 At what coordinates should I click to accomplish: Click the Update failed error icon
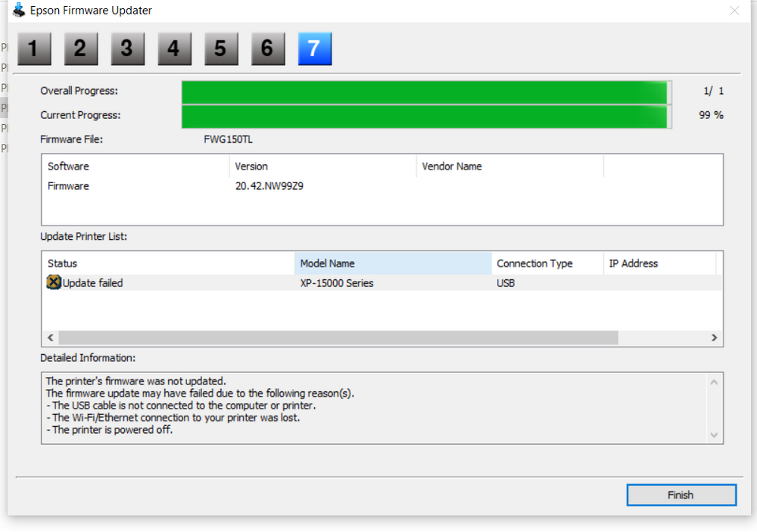pos(53,283)
